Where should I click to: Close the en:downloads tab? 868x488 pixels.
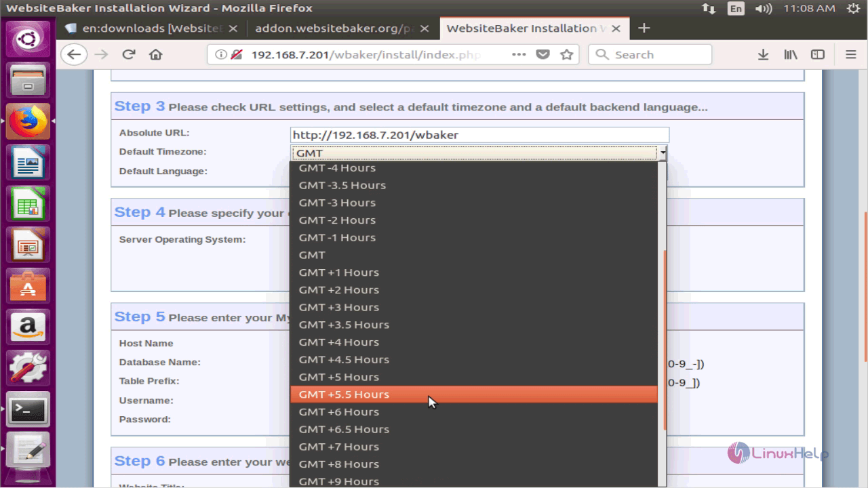(x=233, y=28)
